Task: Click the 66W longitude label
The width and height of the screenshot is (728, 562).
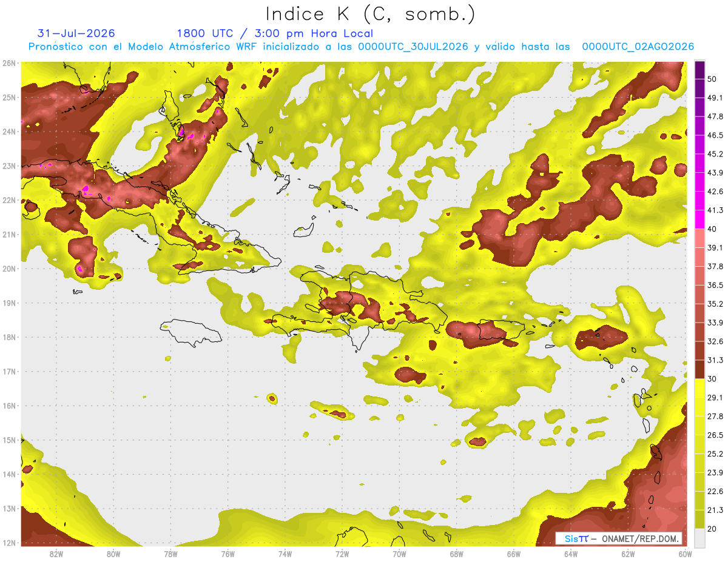Action: click(514, 554)
